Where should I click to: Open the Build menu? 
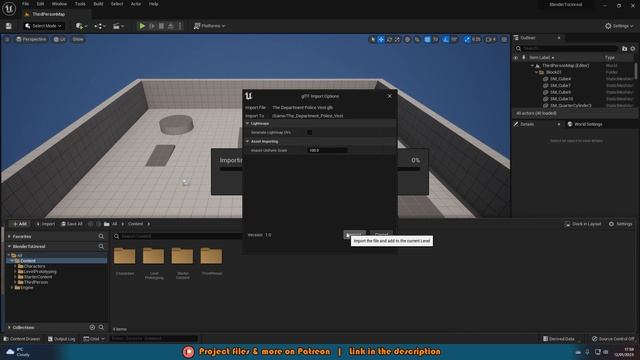tap(98, 4)
